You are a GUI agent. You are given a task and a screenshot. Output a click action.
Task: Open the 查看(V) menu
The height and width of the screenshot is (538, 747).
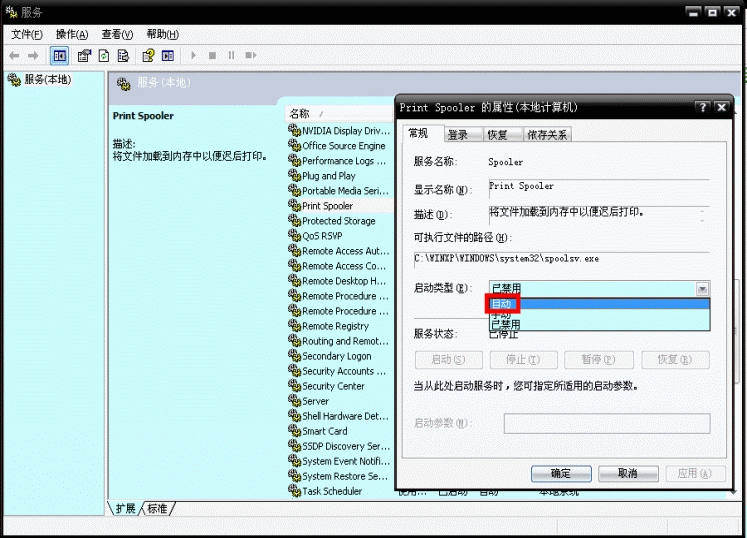(x=117, y=34)
